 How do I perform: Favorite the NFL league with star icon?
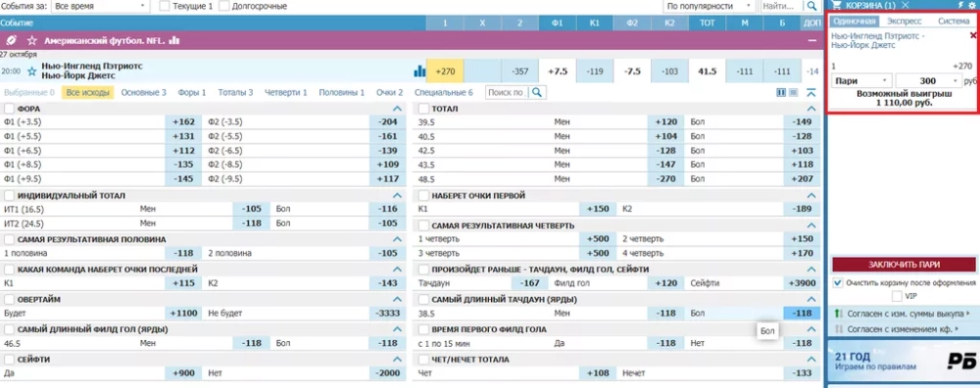point(32,40)
